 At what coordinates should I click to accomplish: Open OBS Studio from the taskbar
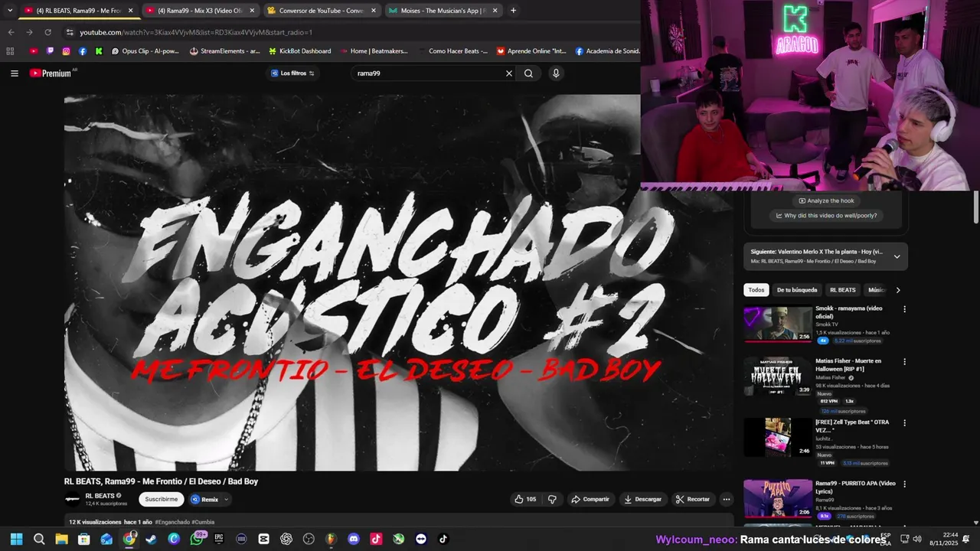309,539
